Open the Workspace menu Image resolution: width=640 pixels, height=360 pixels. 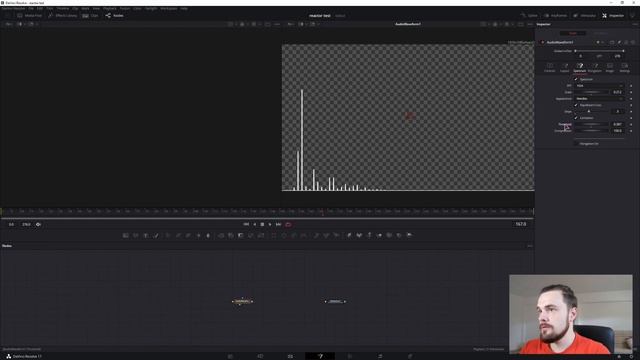168,8
